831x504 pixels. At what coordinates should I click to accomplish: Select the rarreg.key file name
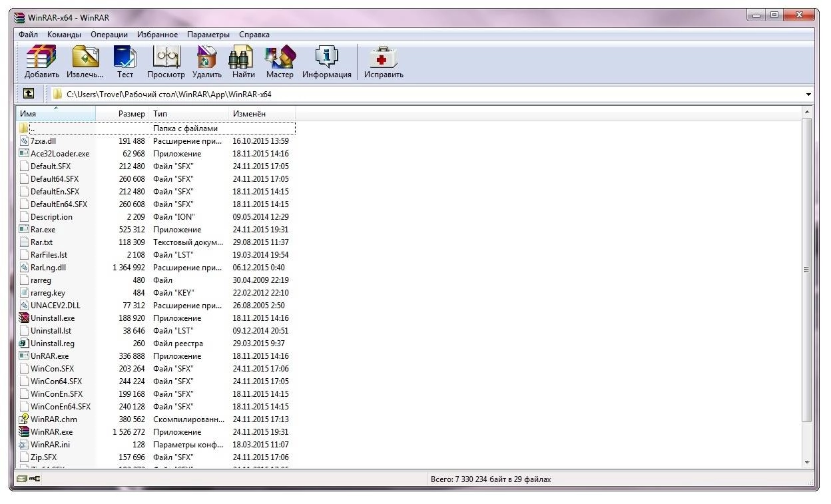48,293
